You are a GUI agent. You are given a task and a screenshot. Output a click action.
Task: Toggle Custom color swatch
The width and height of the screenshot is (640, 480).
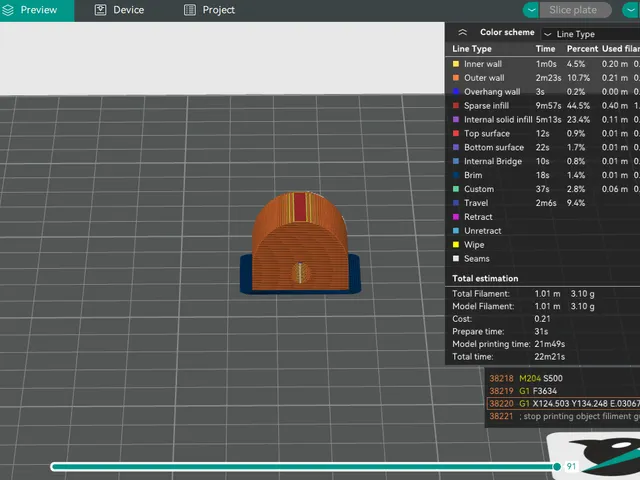click(x=456, y=189)
